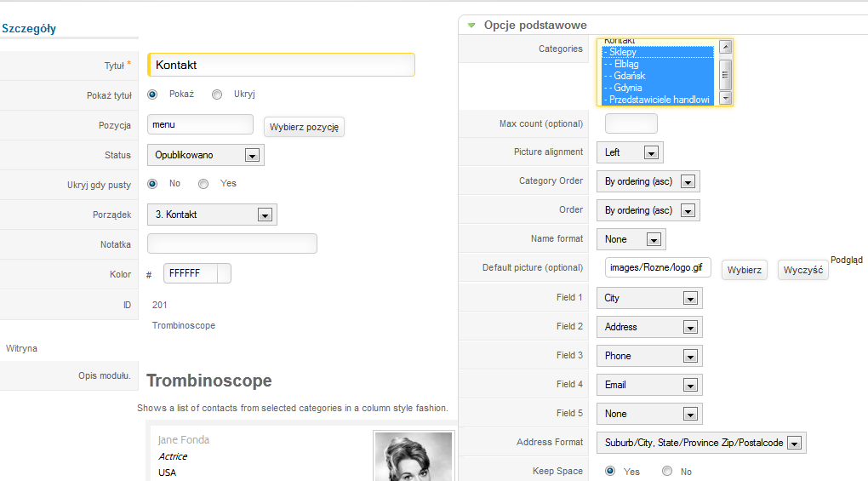This screenshot has height=481, width=868.
Task: Click Wyczyść to clear the picture
Action: coord(802,270)
